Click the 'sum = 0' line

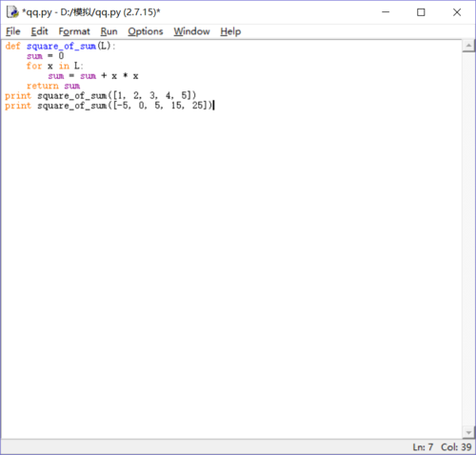45,56
